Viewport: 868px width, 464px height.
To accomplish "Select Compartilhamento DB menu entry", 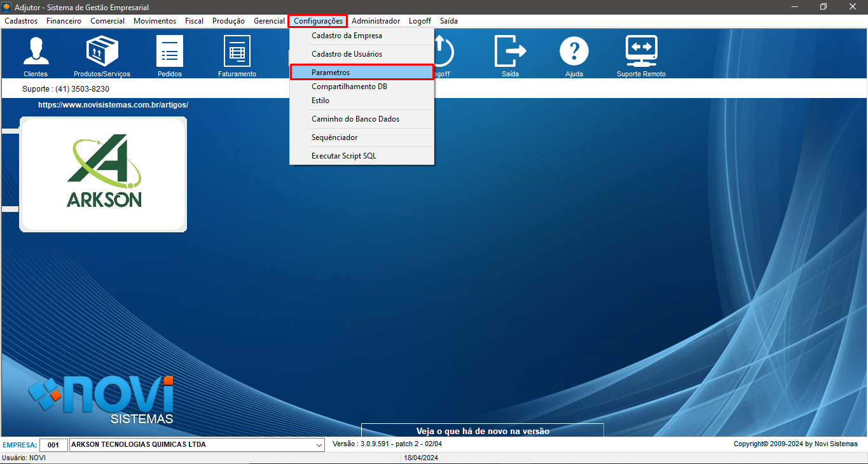I will 362,87.
